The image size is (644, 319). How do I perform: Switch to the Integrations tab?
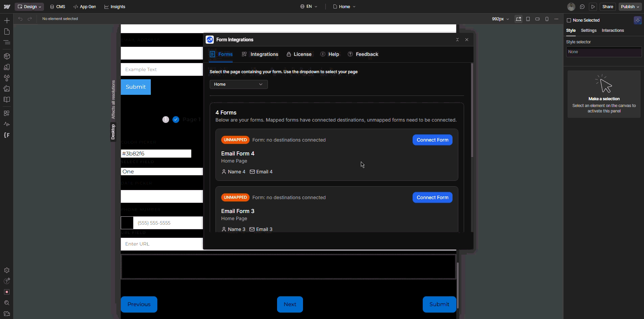[x=260, y=54]
